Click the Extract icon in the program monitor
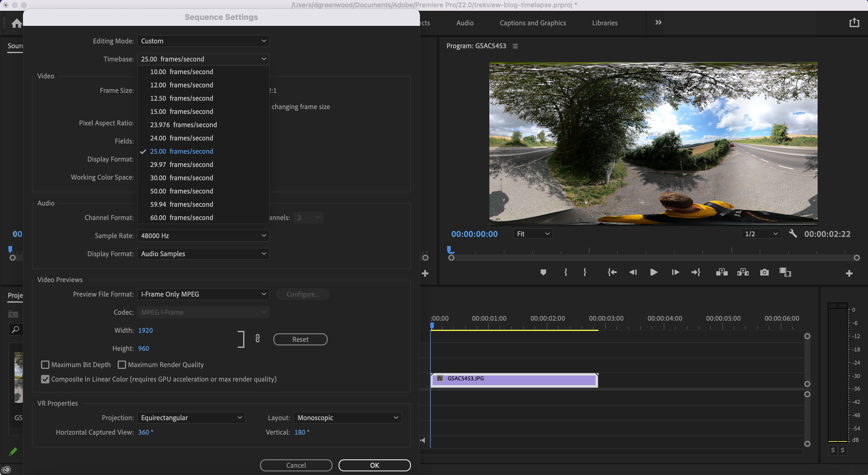 (x=743, y=272)
